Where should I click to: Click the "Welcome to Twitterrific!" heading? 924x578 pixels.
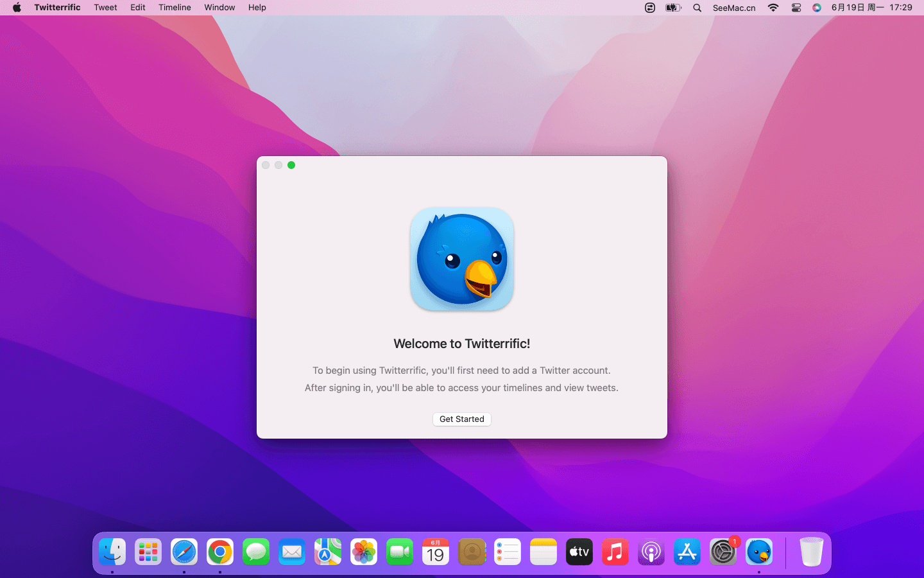pos(462,344)
